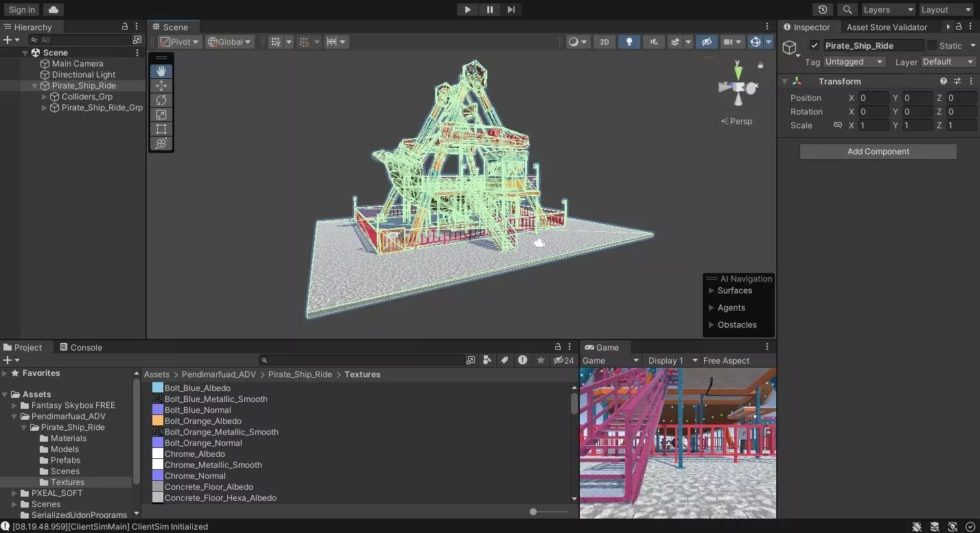Select Main Camera in Hierarchy

click(x=78, y=64)
